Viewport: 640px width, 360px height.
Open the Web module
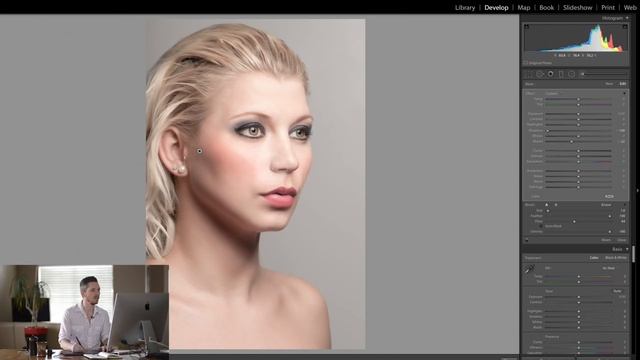point(630,7)
